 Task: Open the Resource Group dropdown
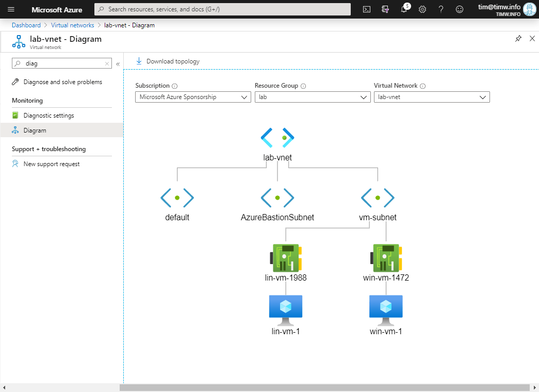coord(312,97)
